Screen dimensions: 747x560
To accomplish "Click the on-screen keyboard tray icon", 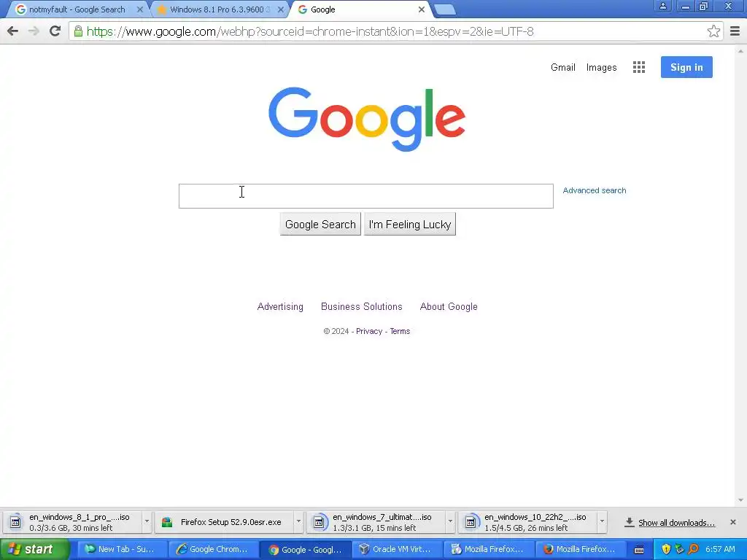I will tap(639, 550).
